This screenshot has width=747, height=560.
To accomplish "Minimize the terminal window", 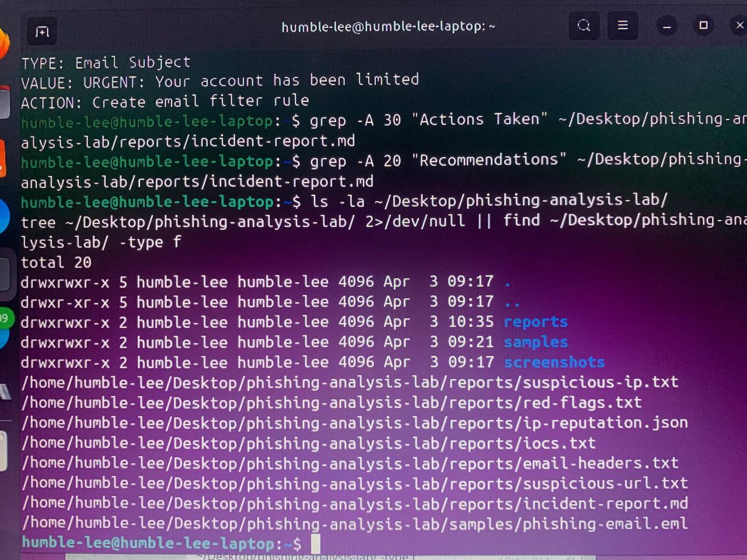I will click(667, 26).
